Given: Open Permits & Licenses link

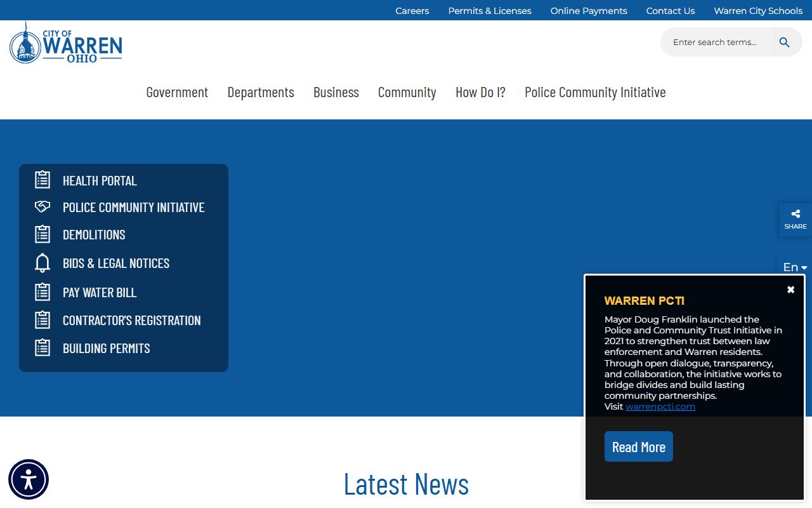Looking at the screenshot, I should coord(490,11).
